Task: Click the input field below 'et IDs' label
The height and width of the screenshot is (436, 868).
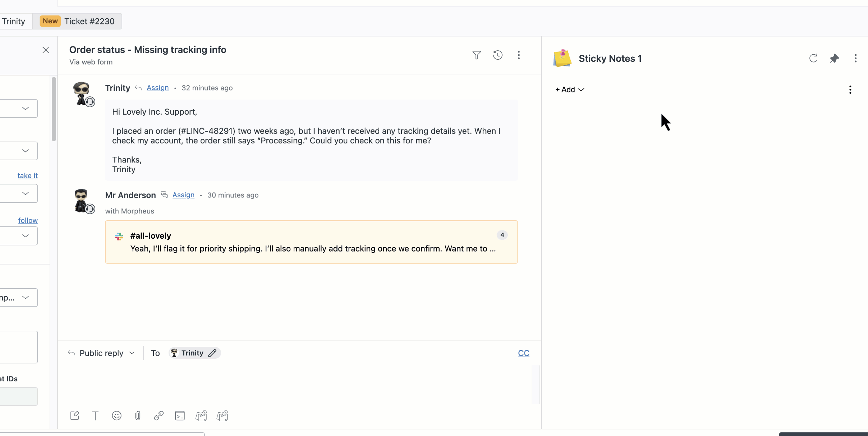Action: 19,396
